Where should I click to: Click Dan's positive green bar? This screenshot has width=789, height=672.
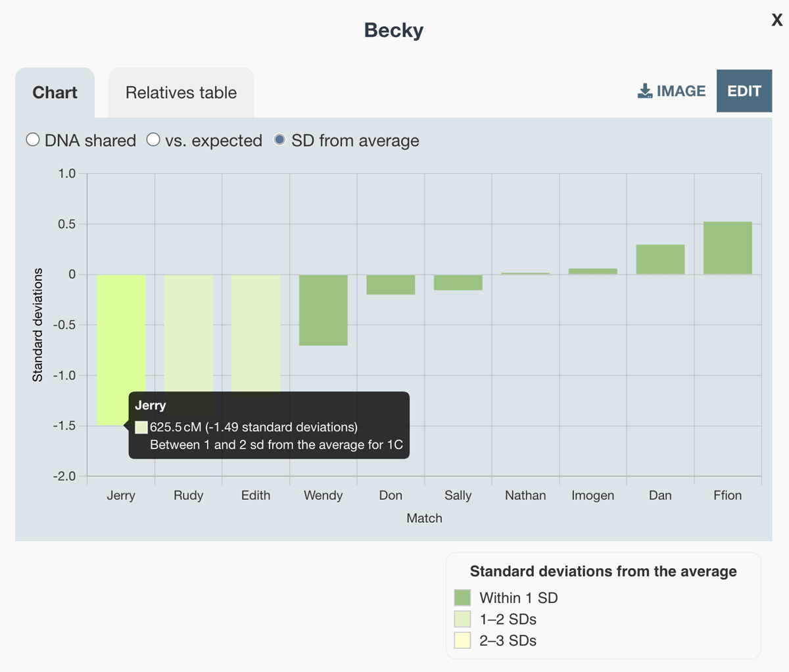pyautogui.click(x=660, y=260)
